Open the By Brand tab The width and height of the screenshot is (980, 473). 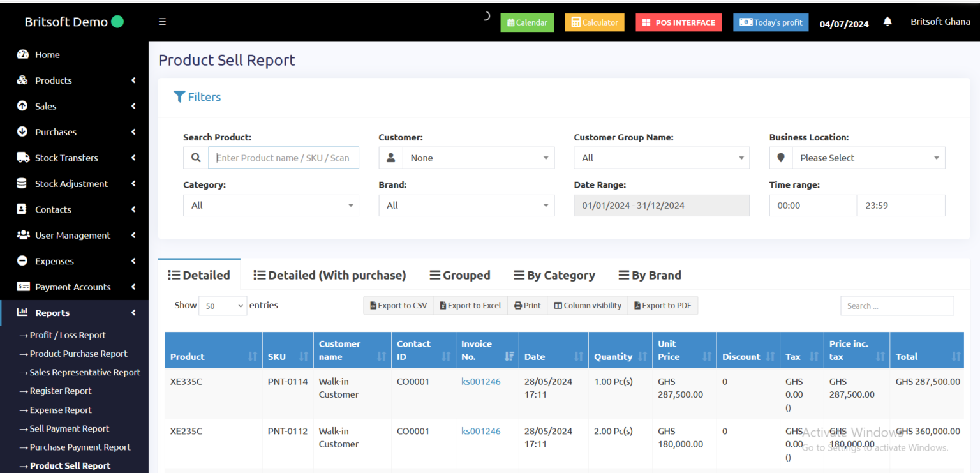coord(650,275)
